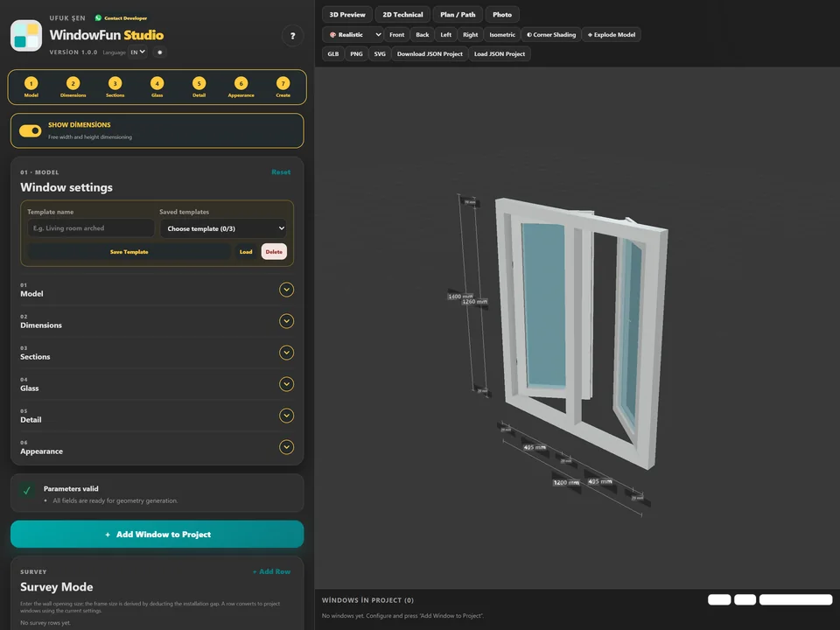
Task: Select the Left view
Action: click(x=445, y=35)
